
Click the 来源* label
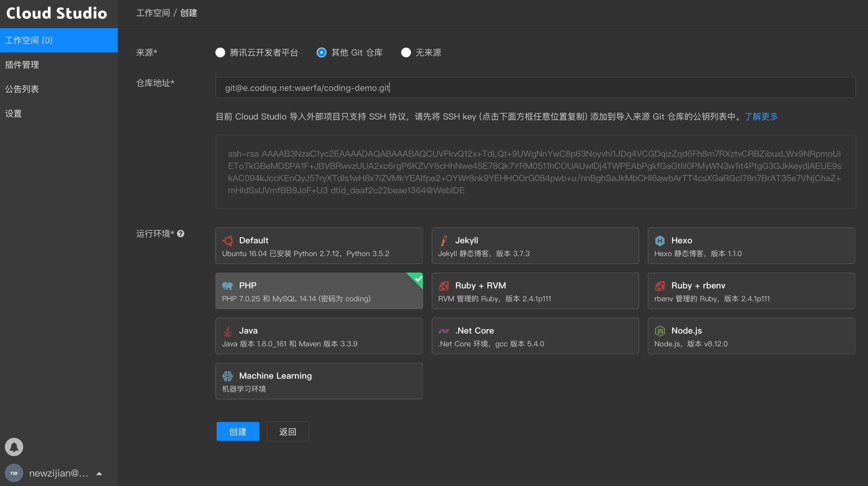coord(146,52)
